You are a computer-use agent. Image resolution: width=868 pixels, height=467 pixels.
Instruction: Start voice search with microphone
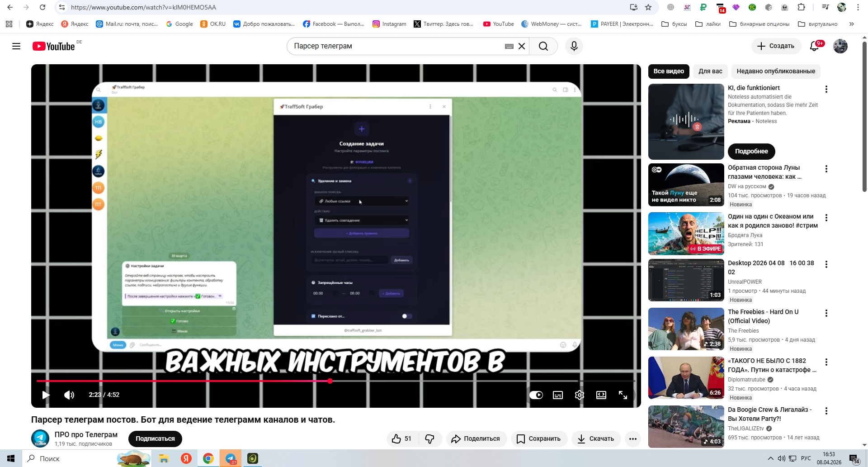[x=574, y=46]
